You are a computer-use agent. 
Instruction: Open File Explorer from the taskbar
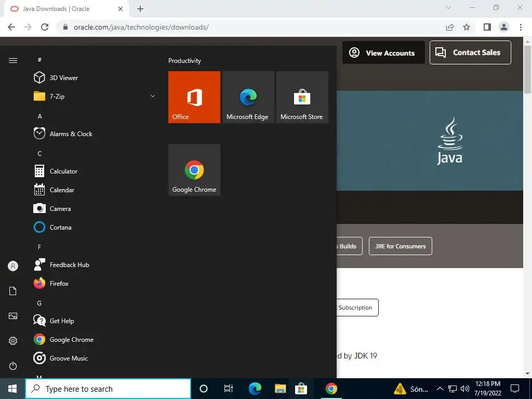click(280, 389)
